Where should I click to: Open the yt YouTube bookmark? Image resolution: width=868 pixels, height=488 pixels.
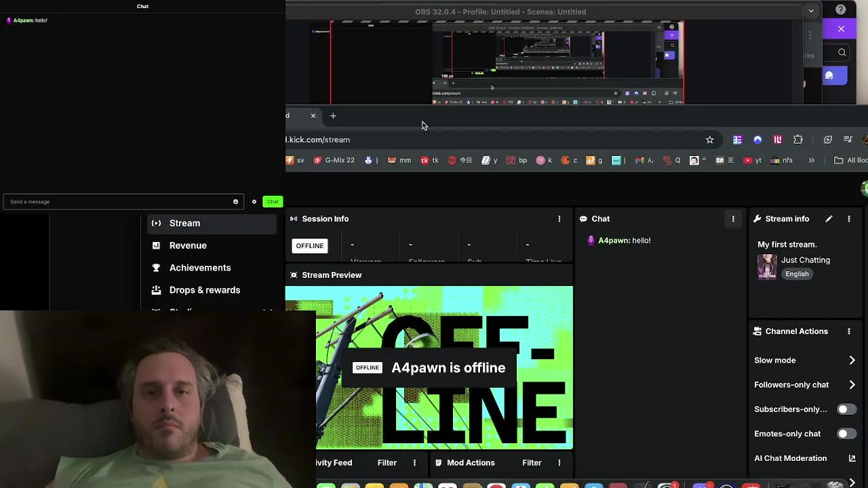tap(752, 161)
